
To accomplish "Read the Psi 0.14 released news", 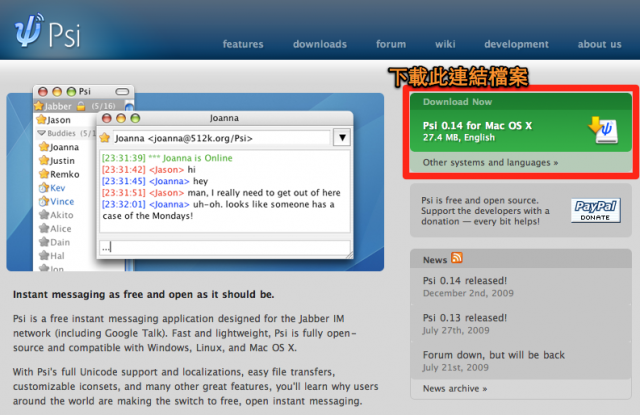I will tap(464, 281).
